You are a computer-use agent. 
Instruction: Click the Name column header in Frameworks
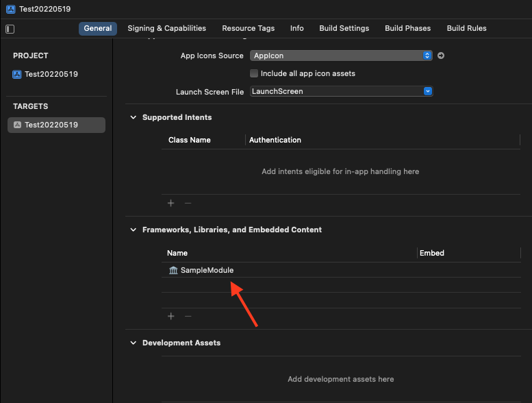pyautogui.click(x=177, y=254)
